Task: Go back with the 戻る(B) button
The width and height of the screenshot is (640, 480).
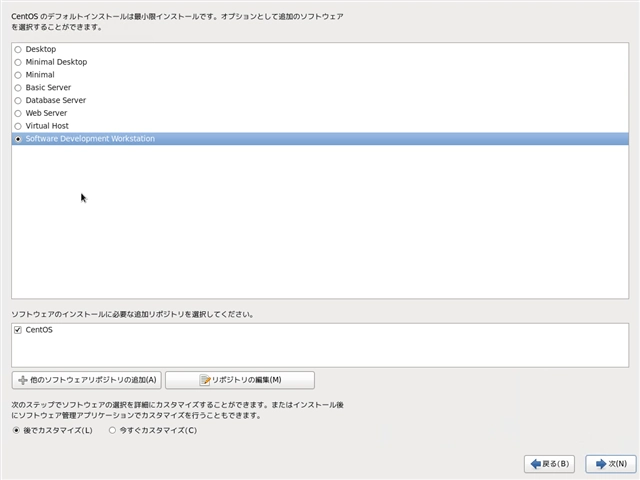Action: [549, 464]
